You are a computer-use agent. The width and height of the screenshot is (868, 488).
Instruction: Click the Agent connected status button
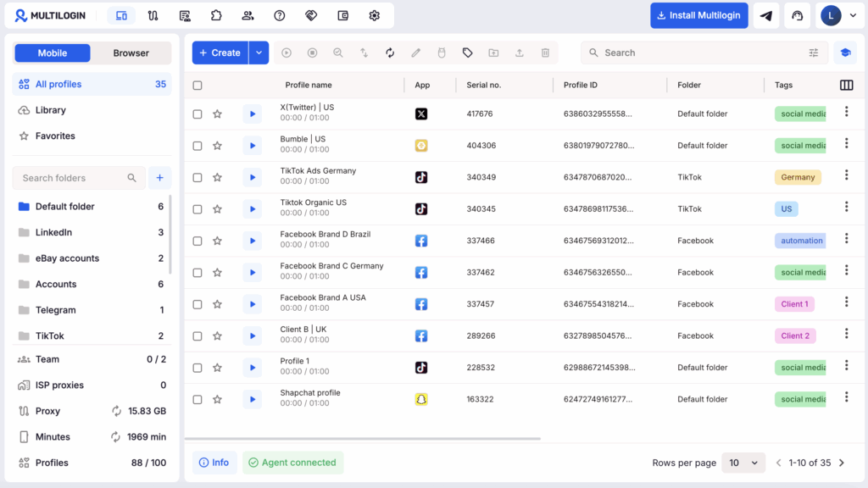[292, 463]
